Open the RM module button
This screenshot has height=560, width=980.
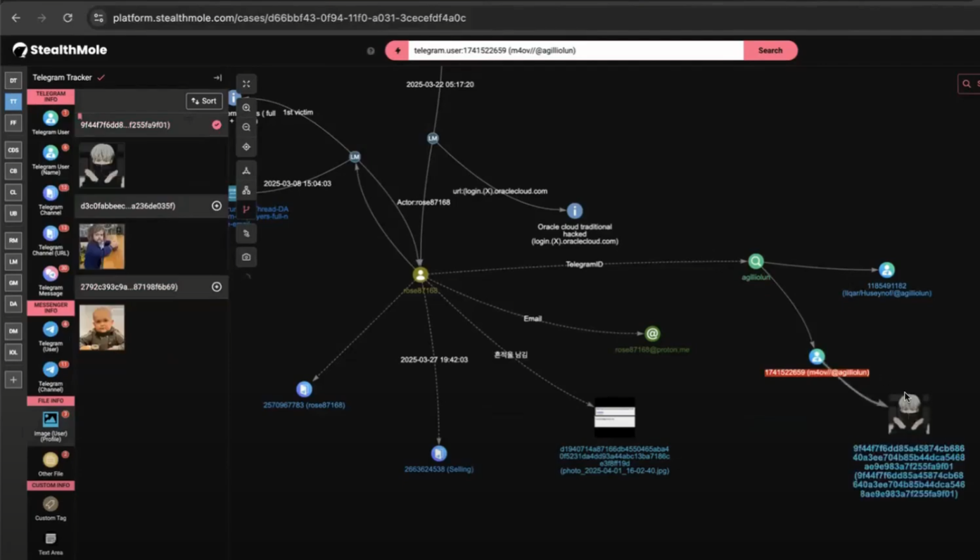pyautogui.click(x=13, y=241)
